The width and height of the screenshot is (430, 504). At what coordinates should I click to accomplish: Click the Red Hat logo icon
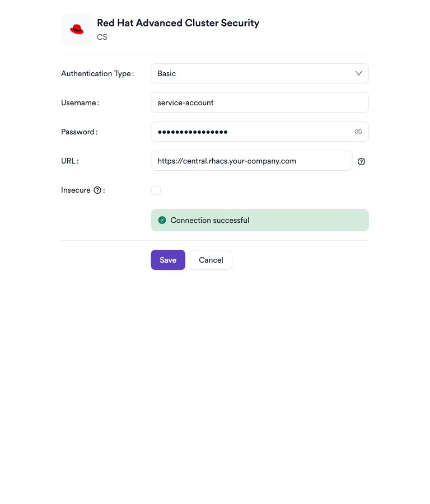click(x=76, y=29)
